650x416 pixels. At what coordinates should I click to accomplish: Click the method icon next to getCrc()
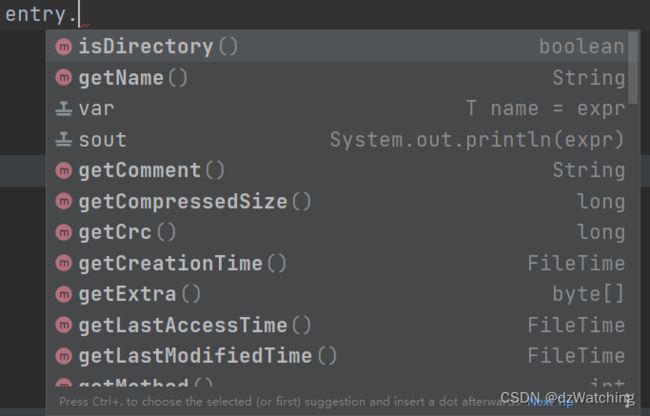(x=64, y=232)
